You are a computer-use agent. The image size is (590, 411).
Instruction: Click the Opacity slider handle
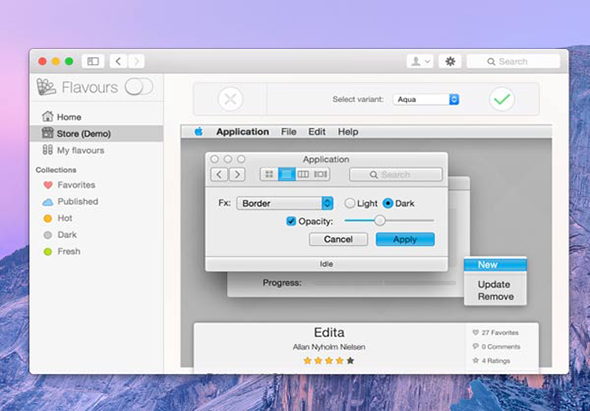pyautogui.click(x=380, y=221)
